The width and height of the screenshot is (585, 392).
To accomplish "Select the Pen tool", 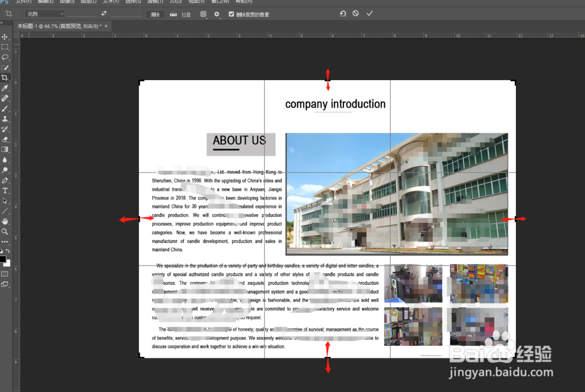I will [5, 181].
